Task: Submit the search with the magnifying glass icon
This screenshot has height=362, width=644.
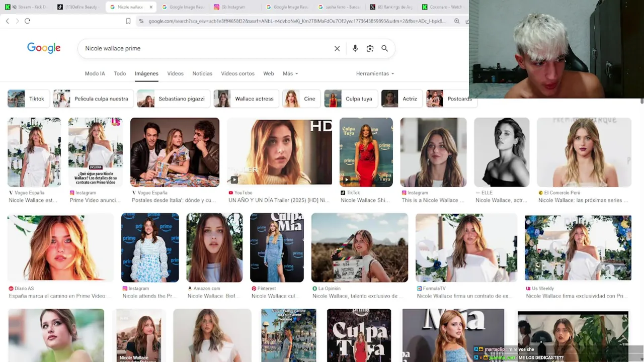Action: (x=384, y=48)
